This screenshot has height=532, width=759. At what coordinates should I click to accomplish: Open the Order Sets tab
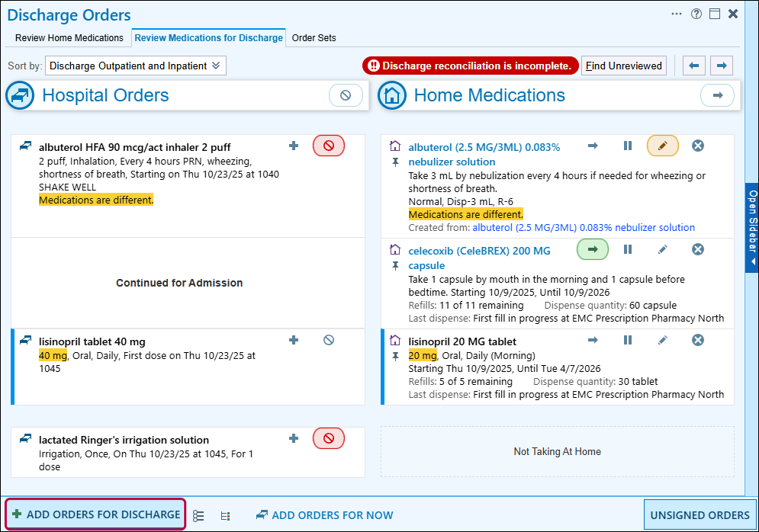click(x=314, y=37)
